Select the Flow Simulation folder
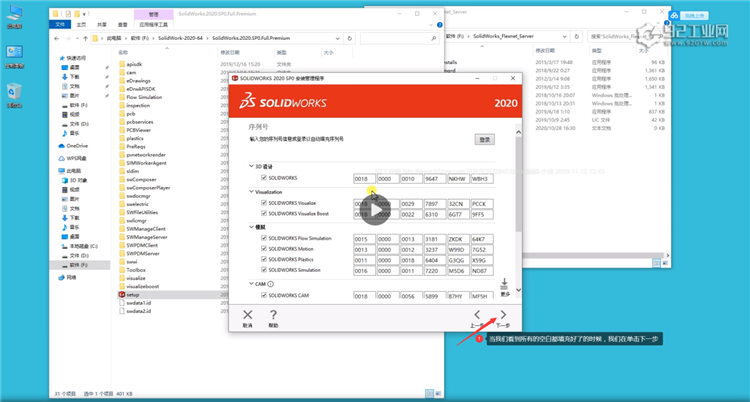The height and width of the screenshot is (402, 750). [x=144, y=97]
